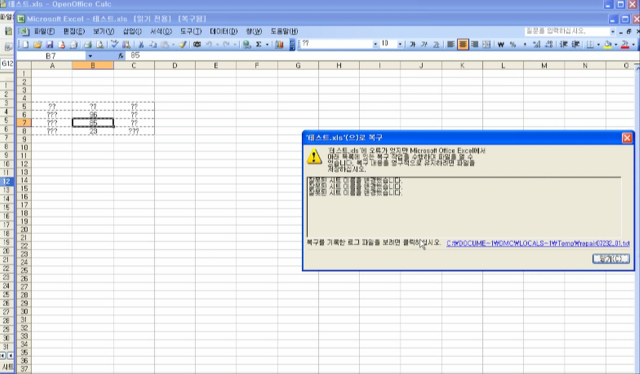Apply yellow Fill Color bucket
This screenshot has width=640, height=374.
pyautogui.click(x=608, y=44)
